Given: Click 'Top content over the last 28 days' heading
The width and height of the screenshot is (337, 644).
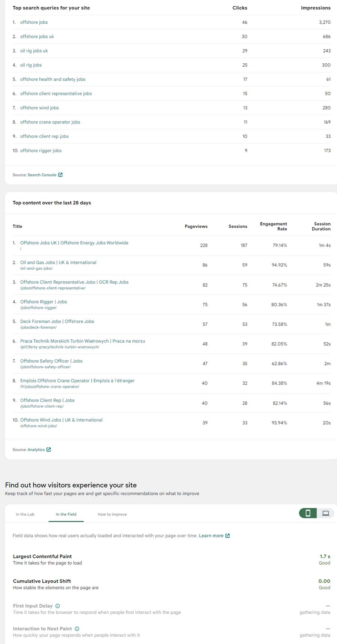Looking at the screenshot, I should point(52,203).
